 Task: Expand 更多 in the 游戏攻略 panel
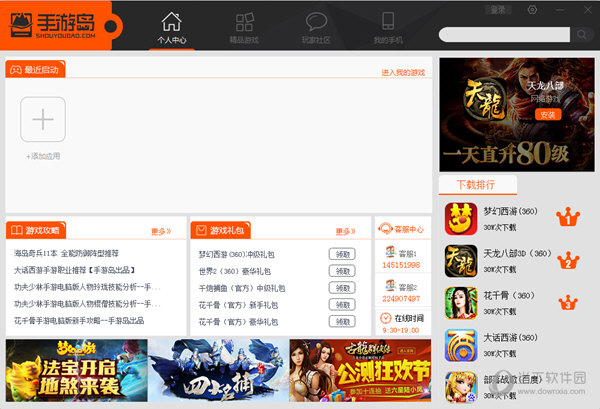coord(161,231)
